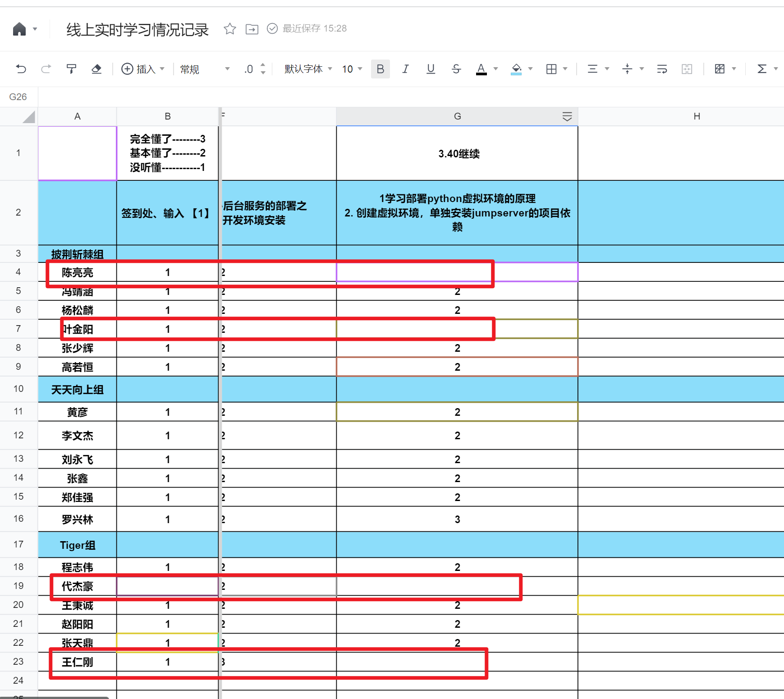This screenshot has width=784, height=699.
Task: Click the name cell 代杰豪
Action: click(x=78, y=586)
